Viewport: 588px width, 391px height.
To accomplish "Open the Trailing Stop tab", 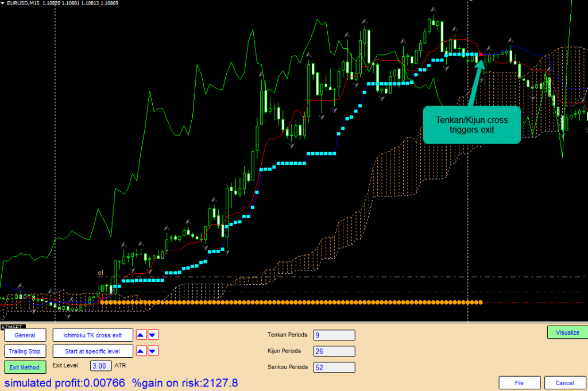I will (x=25, y=351).
